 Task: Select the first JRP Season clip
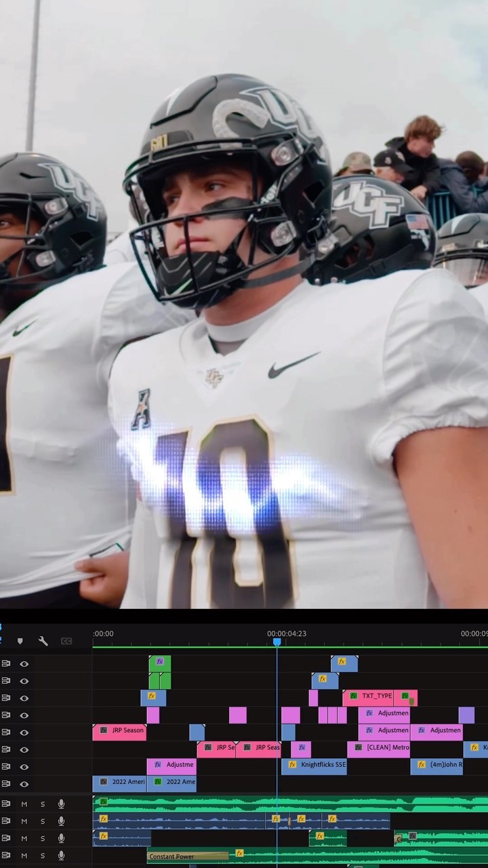119,730
